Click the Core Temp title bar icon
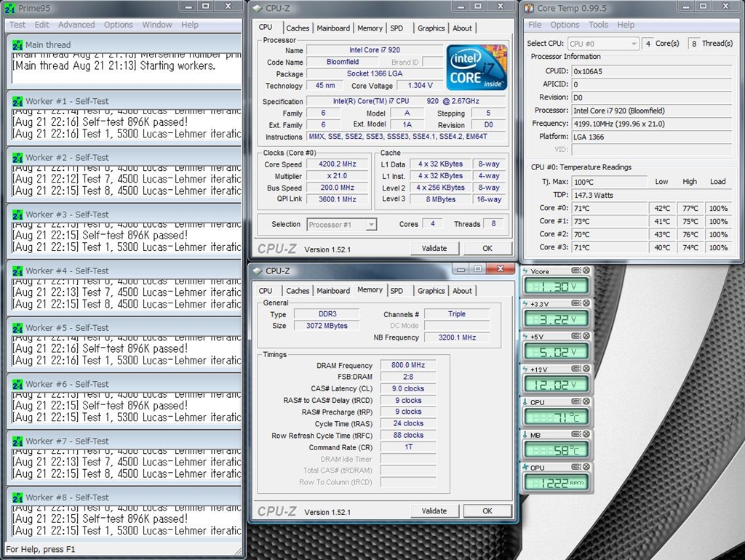Image resolution: width=745 pixels, height=560 pixels. click(528, 8)
